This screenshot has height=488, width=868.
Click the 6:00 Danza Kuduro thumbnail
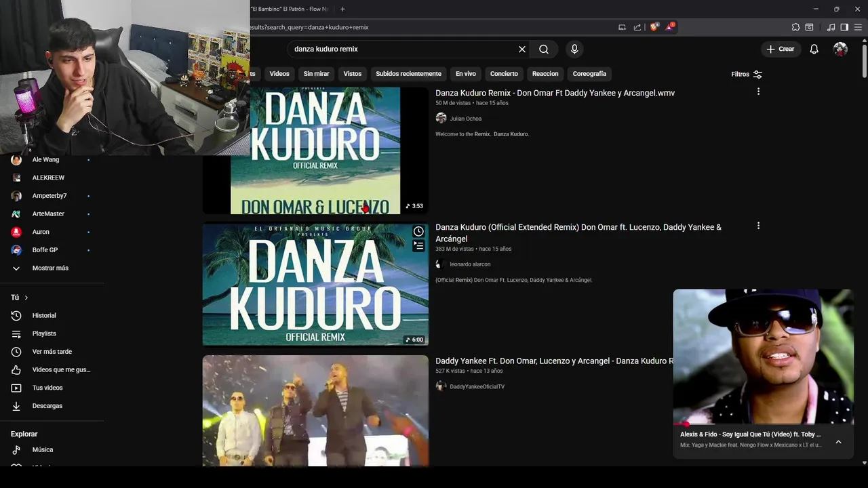315,285
